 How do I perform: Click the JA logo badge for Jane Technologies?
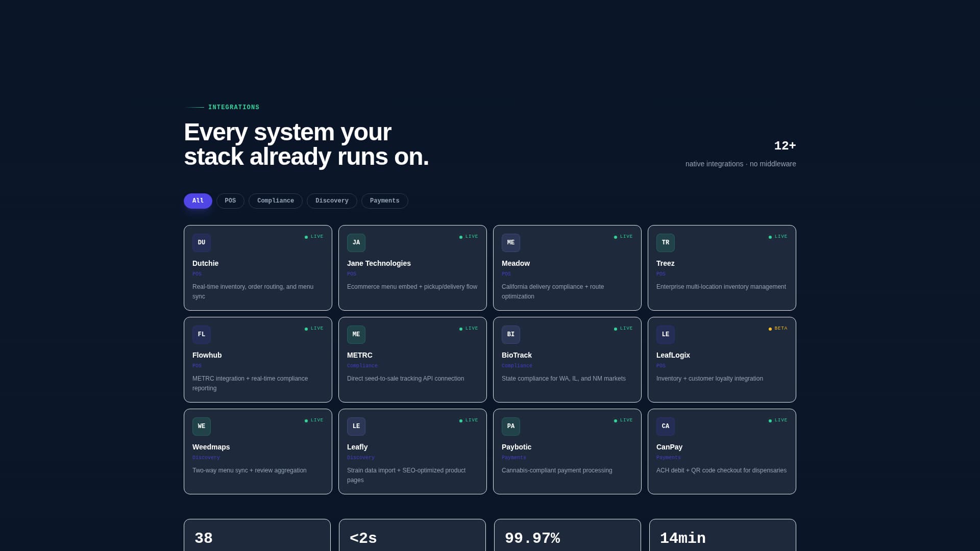[x=356, y=243]
